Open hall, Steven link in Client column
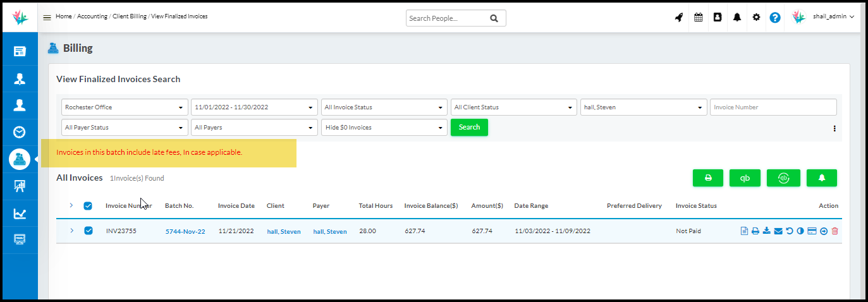 point(284,231)
